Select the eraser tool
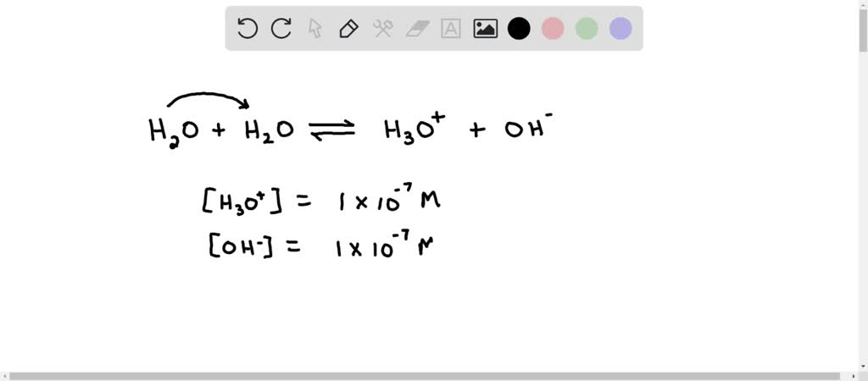 [x=417, y=28]
